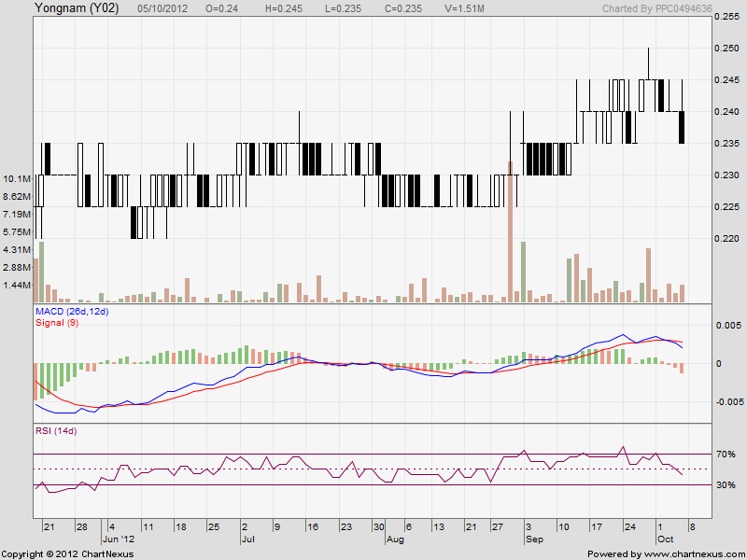Click the 4.31M volume axis label
The image size is (747, 560).
click(17, 249)
